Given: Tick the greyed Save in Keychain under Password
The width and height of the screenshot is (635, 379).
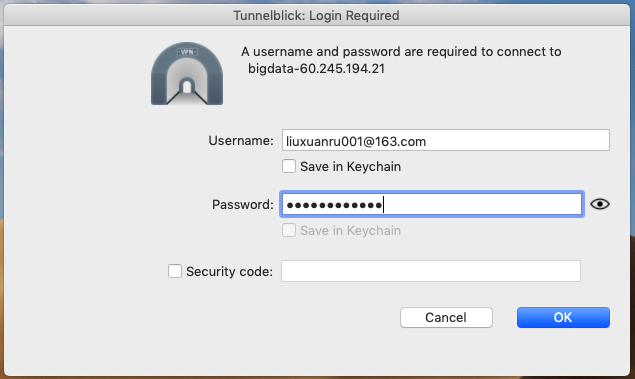Looking at the screenshot, I should coord(289,230).
